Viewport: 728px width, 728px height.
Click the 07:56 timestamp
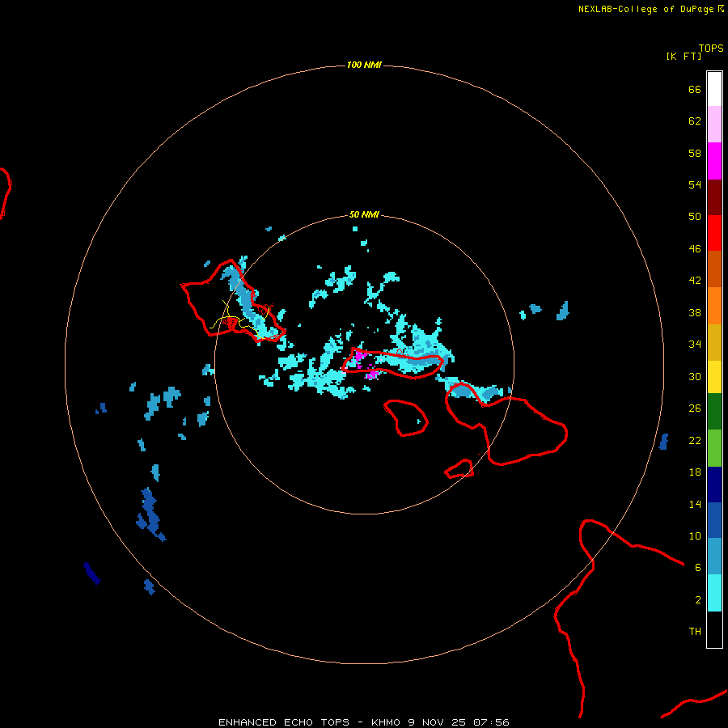[x=491, y=722]
